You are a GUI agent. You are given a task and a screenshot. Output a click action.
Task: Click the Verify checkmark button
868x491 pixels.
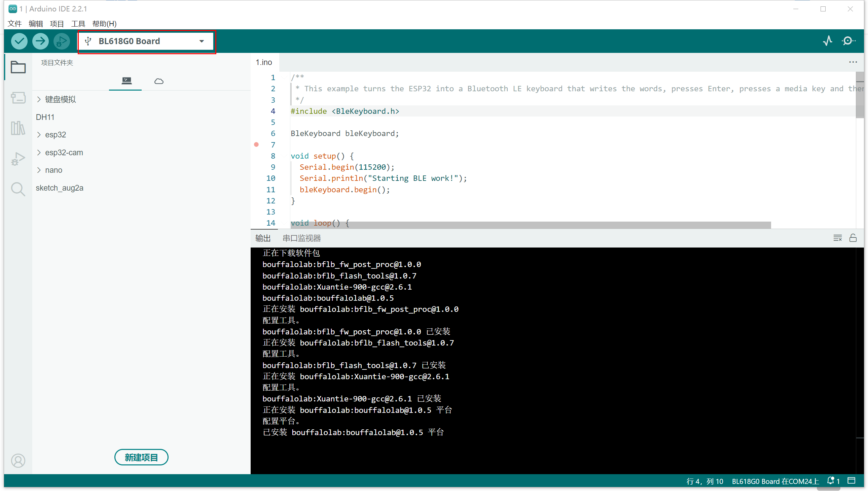(19, 41)
